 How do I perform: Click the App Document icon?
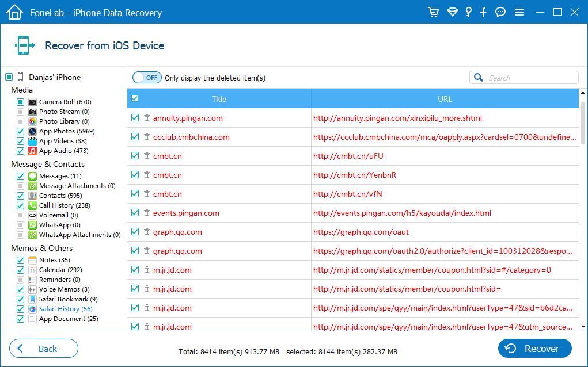tap(33, 319)
